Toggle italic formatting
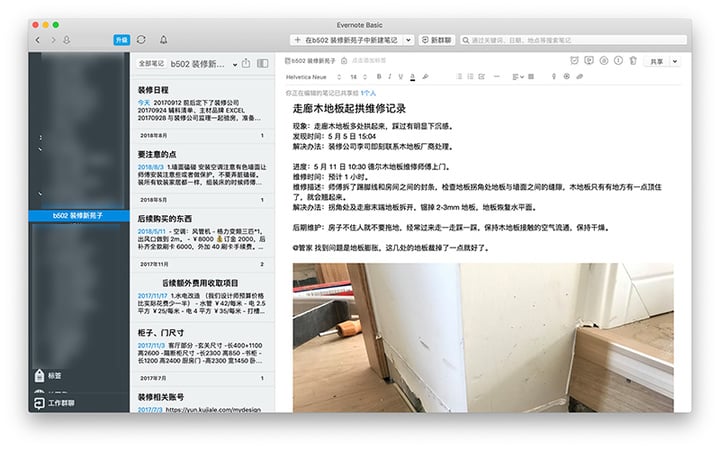This screenshot has width=720, height=450. [x=389, y=77]
